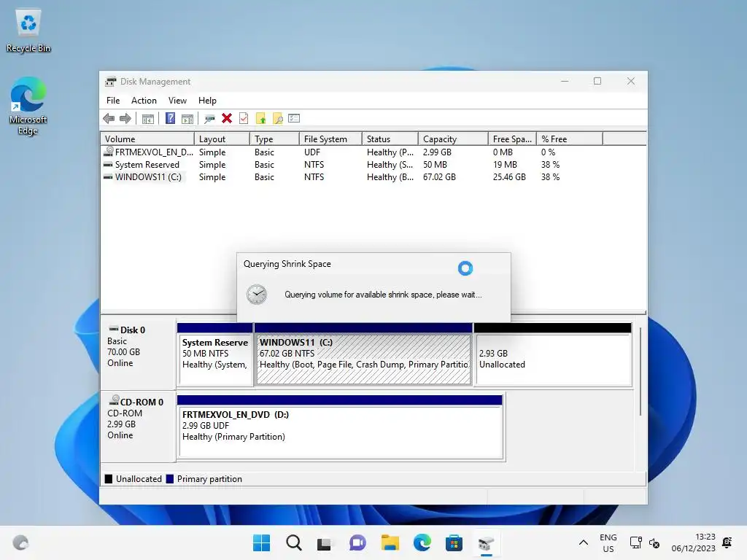Toggle the Show/Hide Console Tree icon
The height and width of the screenshot is (560, 747).
[147, 119]
